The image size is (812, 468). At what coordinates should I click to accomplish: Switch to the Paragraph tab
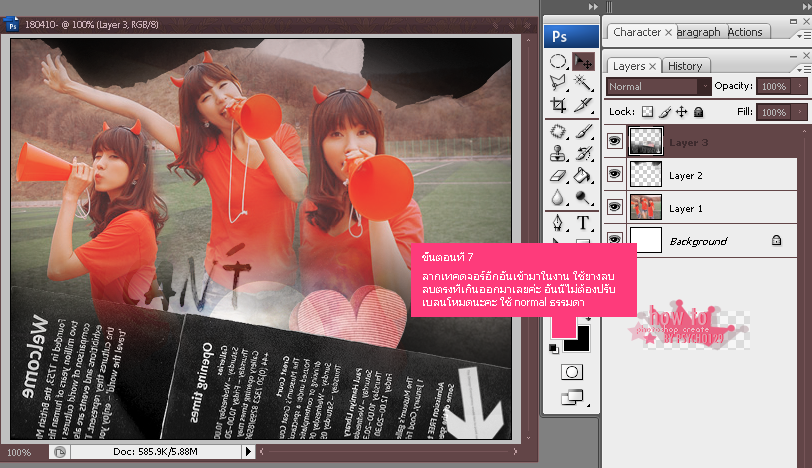699,32
